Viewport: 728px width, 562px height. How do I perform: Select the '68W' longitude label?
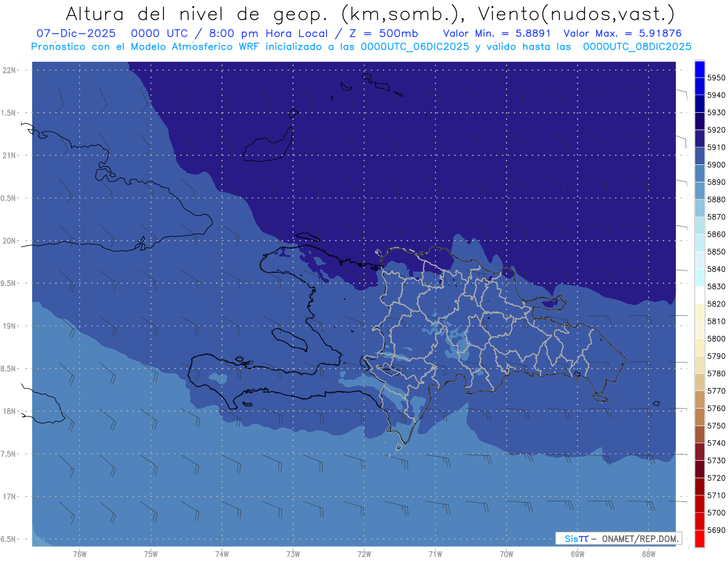pyautogui.click(x=649, y=554)
